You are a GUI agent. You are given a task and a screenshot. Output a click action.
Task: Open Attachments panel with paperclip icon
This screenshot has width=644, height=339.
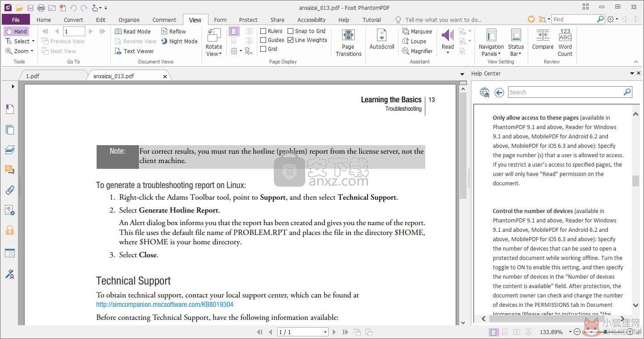tap(9, 190)
